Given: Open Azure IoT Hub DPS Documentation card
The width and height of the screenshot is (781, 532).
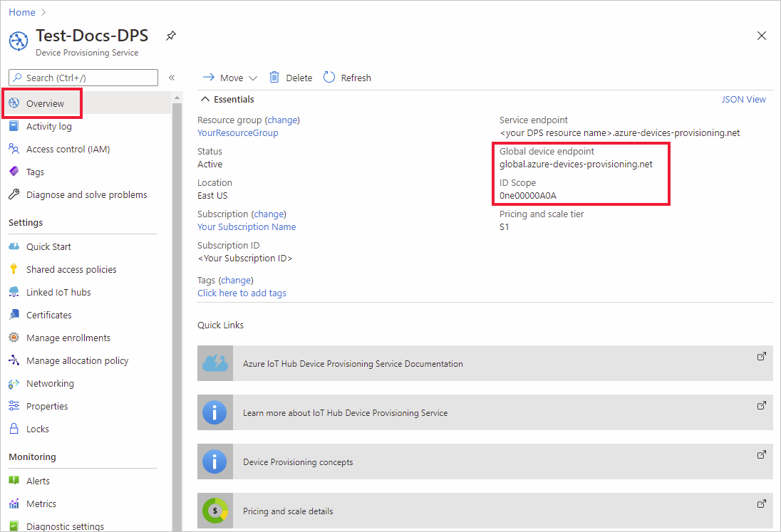Looking at the screenshot, I should pyautogui.click(x=485, y=363).
